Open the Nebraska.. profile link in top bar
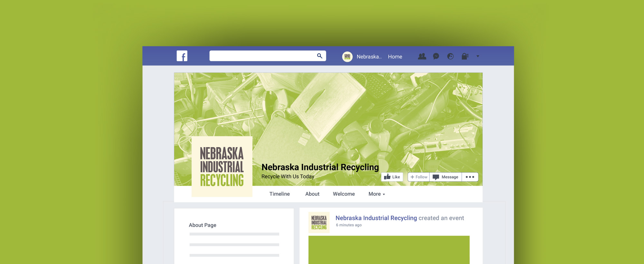This screenshot has height=264, width=644. 369,57
